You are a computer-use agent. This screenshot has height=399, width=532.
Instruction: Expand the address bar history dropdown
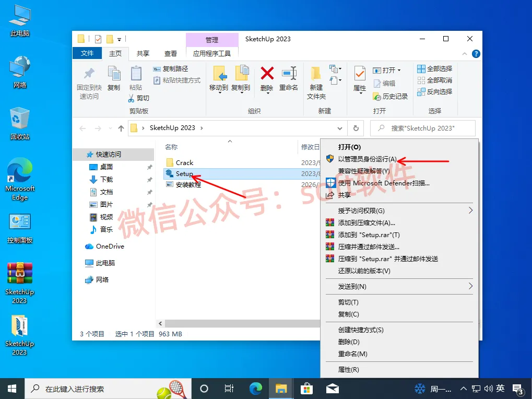click(x=340, y=128)
